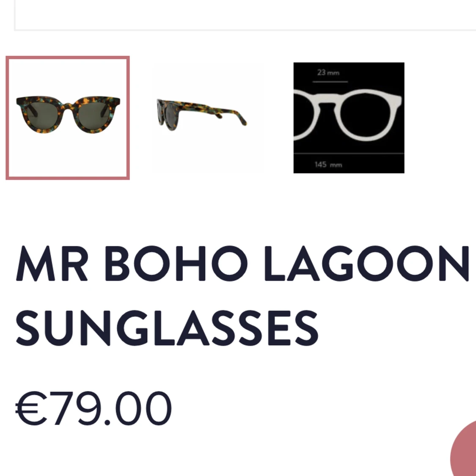Click the left lens in front-view thumbnail
476x476 pixels.
[43, 116]
